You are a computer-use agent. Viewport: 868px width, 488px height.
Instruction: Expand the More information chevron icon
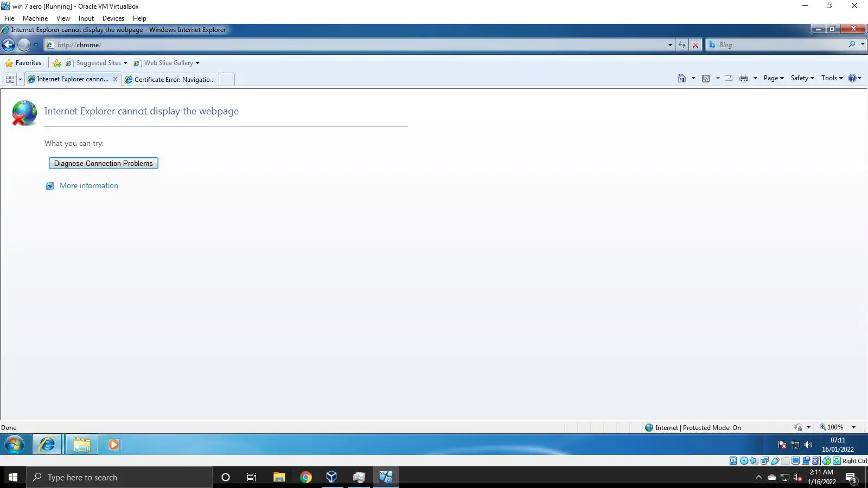pyautogui.click(x=50, y=186)
